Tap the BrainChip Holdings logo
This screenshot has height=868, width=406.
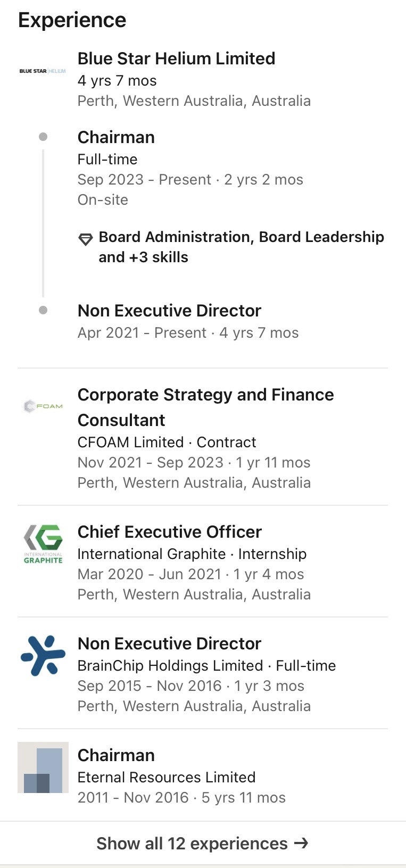(x=43, y=655)
